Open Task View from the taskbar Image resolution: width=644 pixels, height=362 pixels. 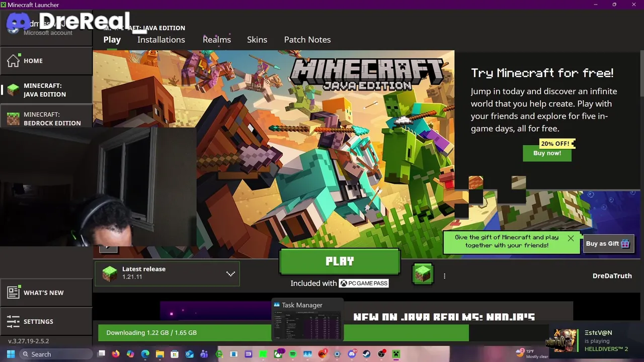[101, 354]
